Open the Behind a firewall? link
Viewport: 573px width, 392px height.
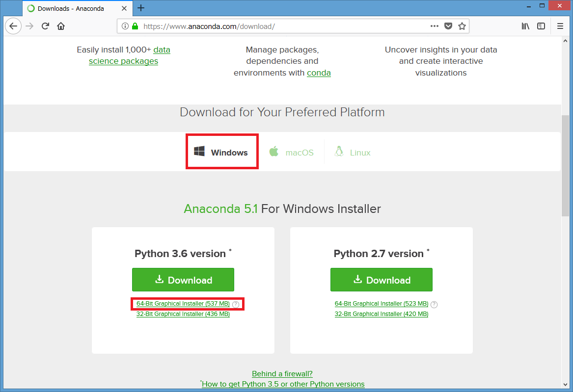(x=282, y=374)
